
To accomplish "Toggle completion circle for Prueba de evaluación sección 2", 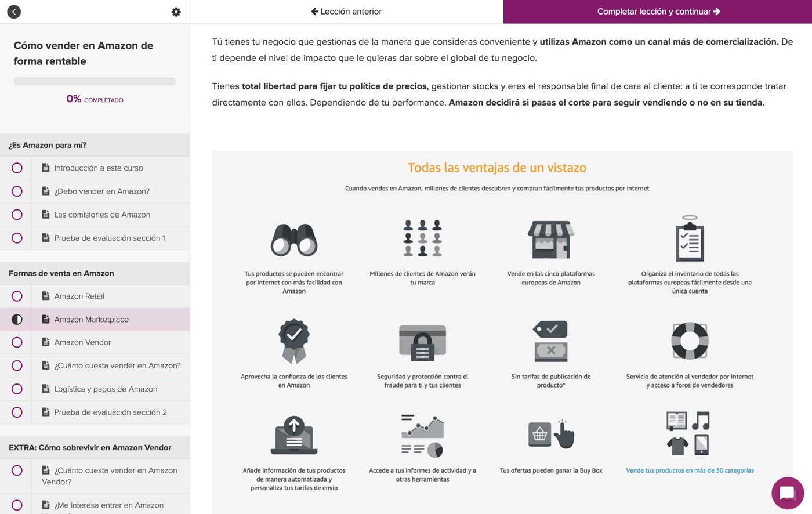I will pyautogui.click(x=17, y=412).
